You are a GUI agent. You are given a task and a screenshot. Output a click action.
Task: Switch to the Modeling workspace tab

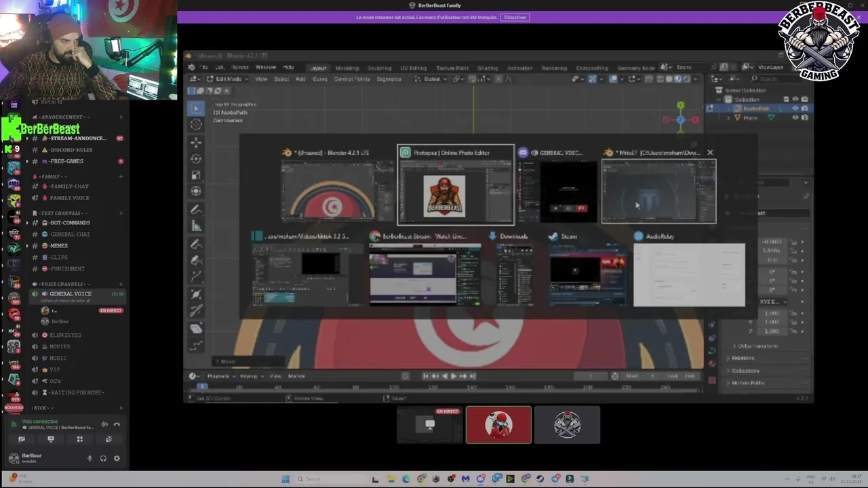(347, 68)
